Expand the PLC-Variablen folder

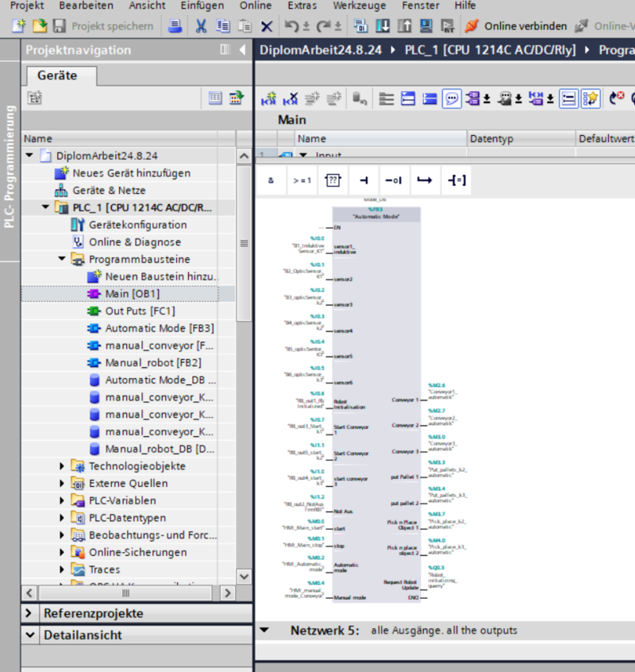pos(63,500)
